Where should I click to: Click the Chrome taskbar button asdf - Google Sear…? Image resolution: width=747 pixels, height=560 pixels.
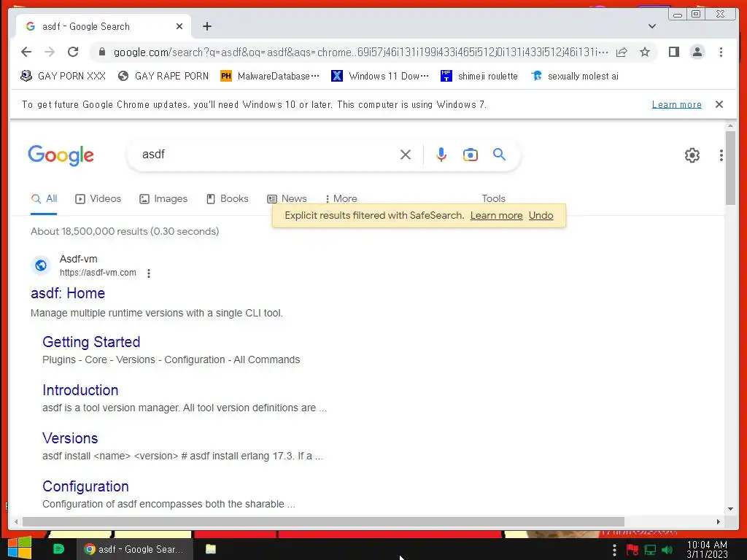(135, 549)
